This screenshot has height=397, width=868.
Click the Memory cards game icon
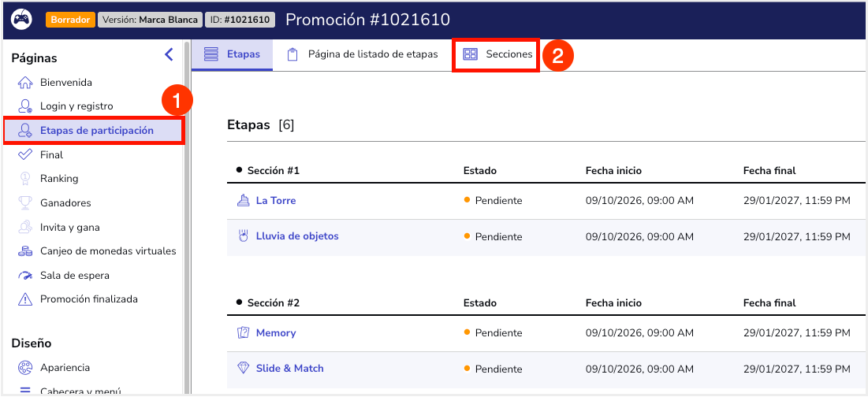(x=244, y=333)
